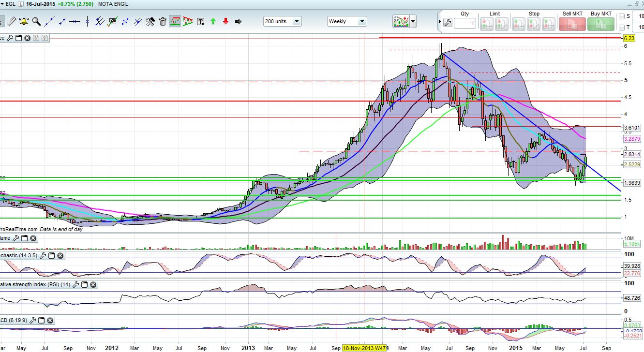The width and height of the screenshot is (644, 352).
Task: Open the 200 units dropdown
Action: click(296, 22)
